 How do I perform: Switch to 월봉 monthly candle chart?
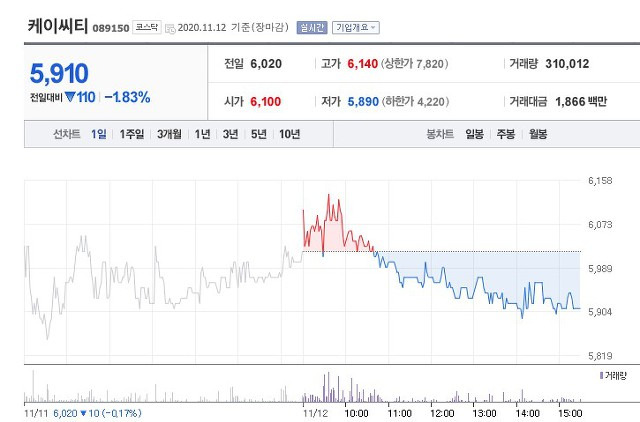coord(538,134)
